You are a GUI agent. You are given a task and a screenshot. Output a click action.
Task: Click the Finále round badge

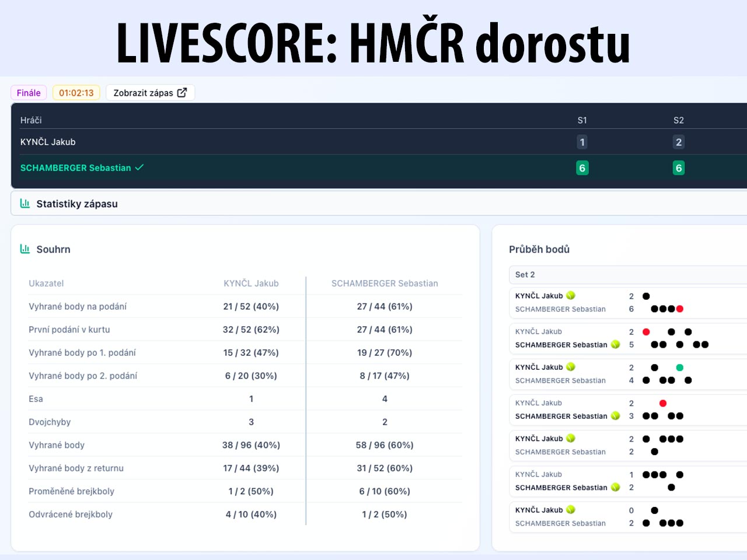(x=29, y=93)
